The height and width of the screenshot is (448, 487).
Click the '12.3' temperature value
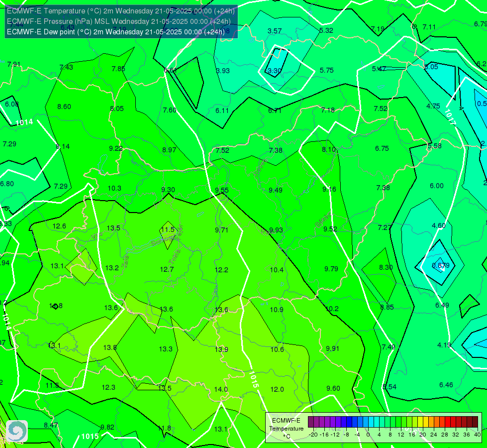108,387
